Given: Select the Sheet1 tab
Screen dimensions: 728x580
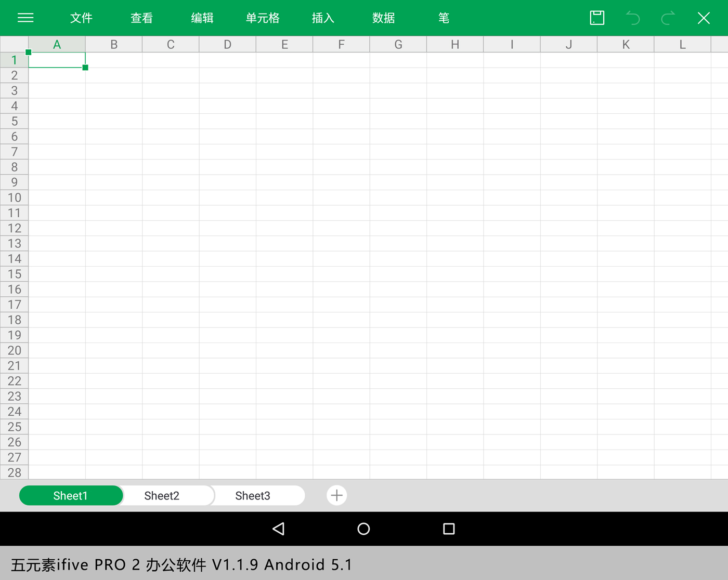Looking at the screenshot, I should tap(71, 495).
